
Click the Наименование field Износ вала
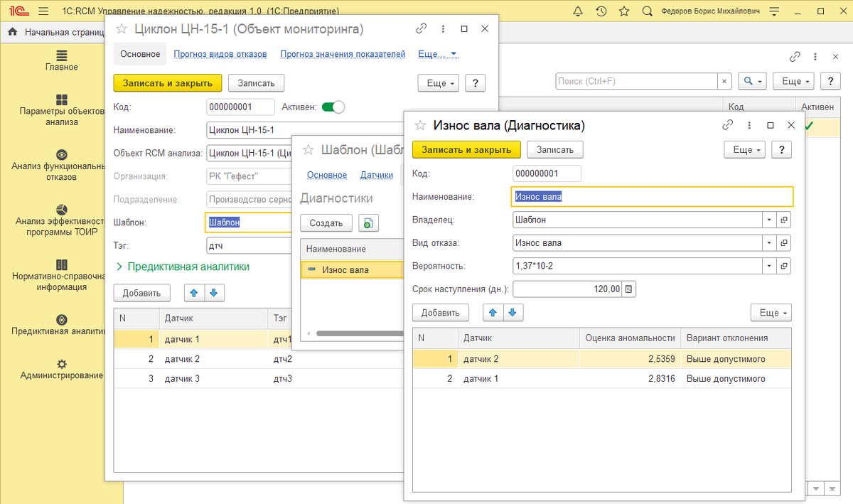pyautogui.click(x=652, y=197)
